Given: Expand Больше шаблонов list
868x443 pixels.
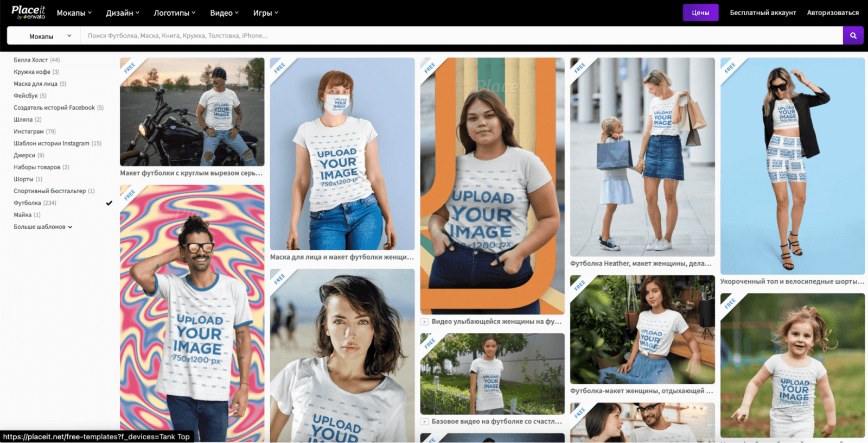Looking at the screenshot, I should pyautogui.click(x=42, y=227).
